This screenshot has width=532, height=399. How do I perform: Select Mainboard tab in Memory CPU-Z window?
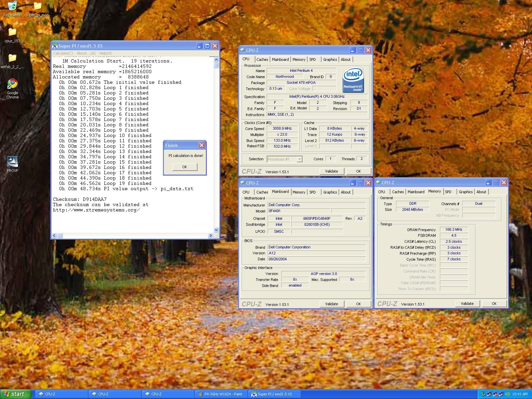pyautogui.click(x=416, y=192)
